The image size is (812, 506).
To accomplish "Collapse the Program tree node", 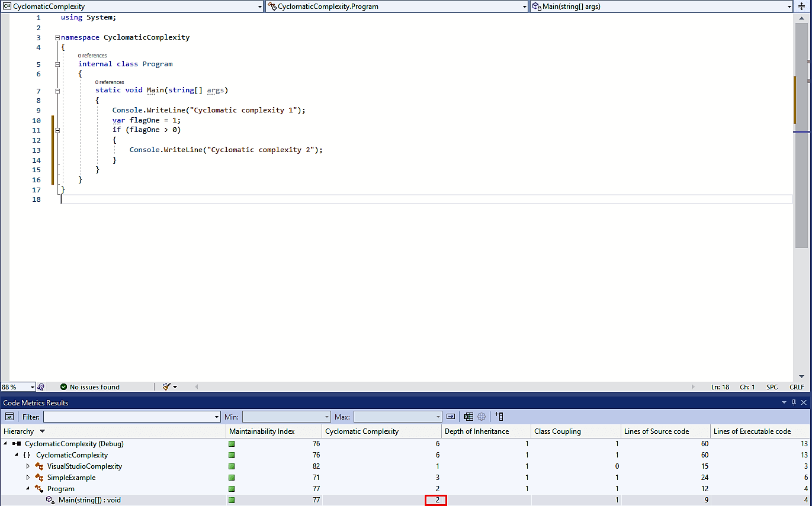I will click(28, 489).
